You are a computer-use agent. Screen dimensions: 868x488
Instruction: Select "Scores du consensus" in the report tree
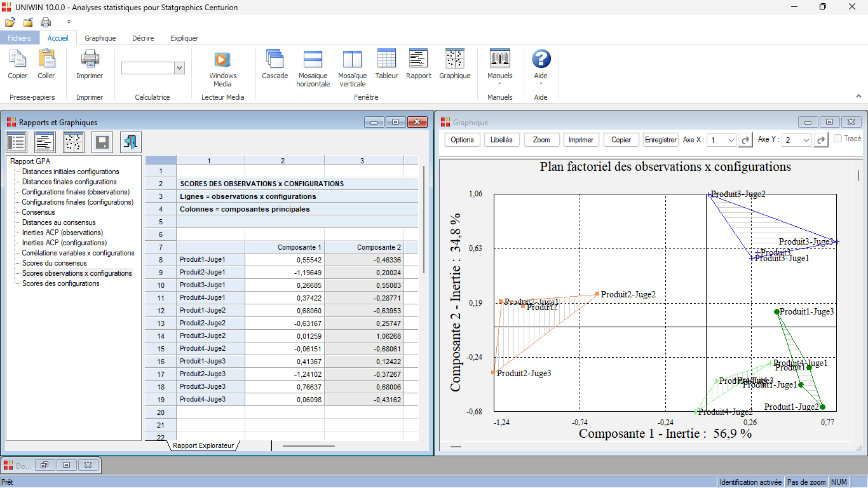pos(55,263)
